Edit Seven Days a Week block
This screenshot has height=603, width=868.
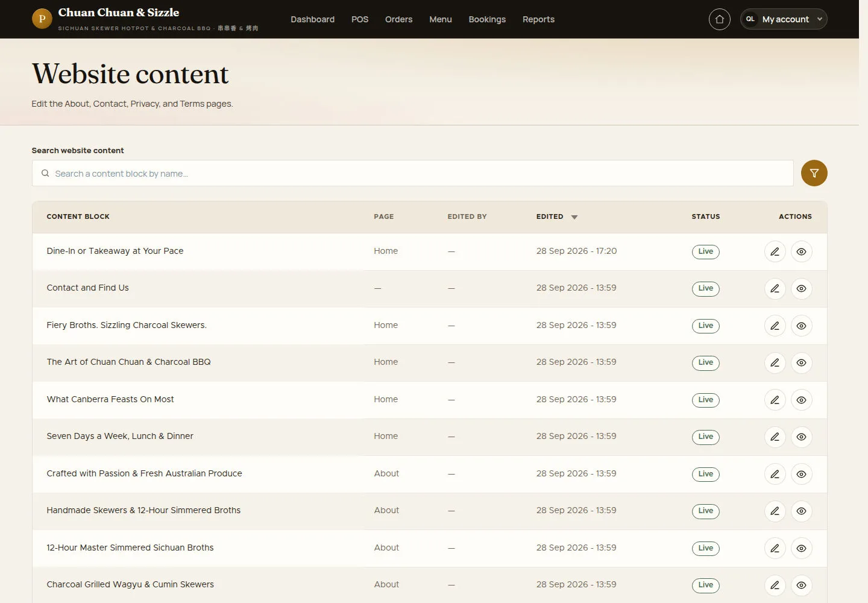click(x=775, y=437)
